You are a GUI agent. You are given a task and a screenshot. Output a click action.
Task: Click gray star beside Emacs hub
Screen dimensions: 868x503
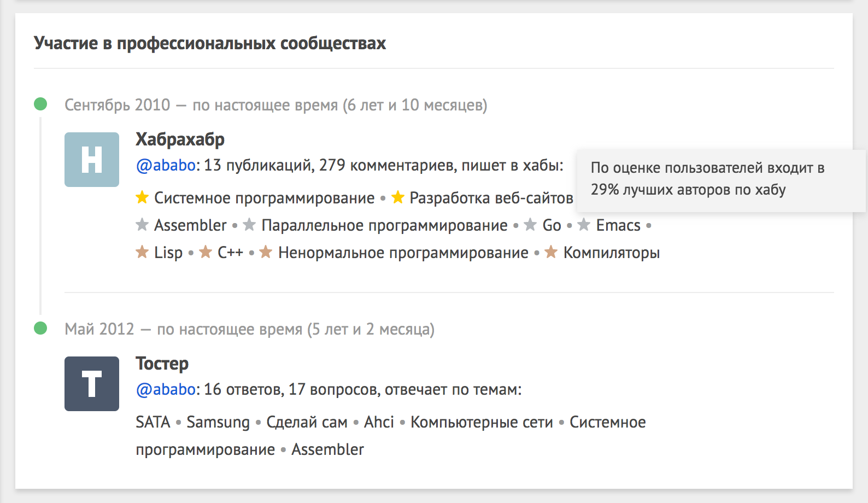[x=584, y=225]
